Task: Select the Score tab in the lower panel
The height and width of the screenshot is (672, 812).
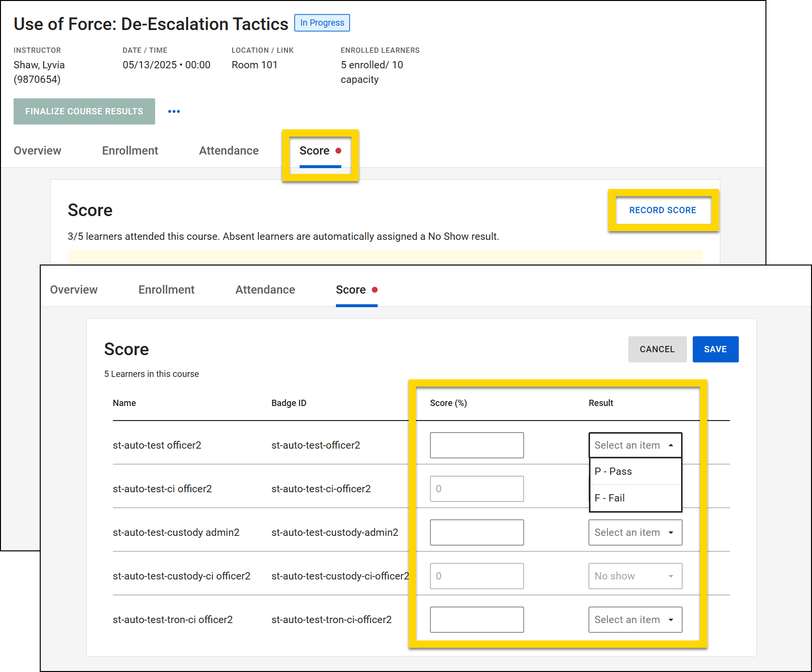Action: coord(350,289)
